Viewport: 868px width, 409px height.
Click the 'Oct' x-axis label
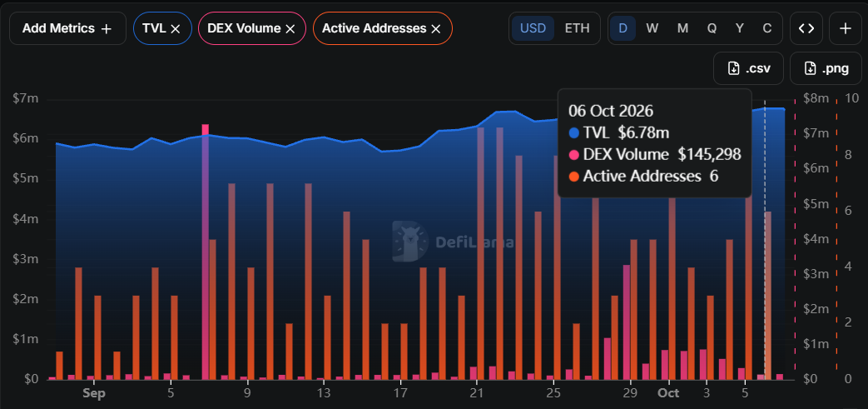(669, 393)
